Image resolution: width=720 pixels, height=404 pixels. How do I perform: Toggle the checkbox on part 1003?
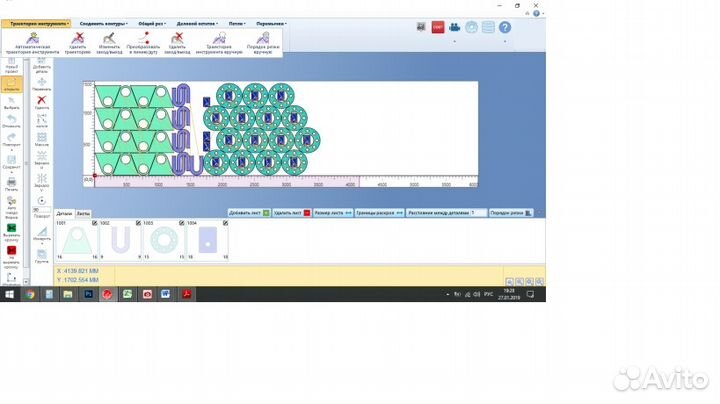click(x=182, y=223)
